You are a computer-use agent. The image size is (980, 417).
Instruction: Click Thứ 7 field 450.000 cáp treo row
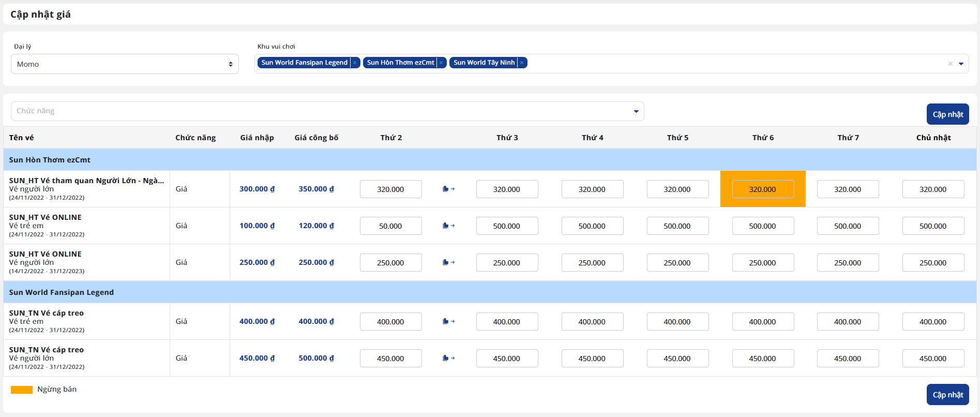click(x=848, y=359)
